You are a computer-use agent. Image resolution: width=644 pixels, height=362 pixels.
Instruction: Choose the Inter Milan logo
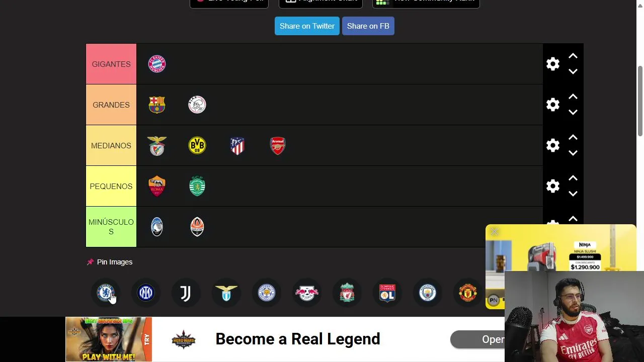[146, 293]
